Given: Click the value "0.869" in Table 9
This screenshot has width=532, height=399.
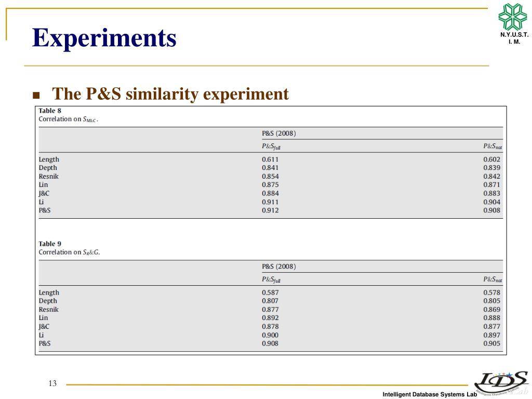Looking at the screenshot, I should [x=491, y=310].
